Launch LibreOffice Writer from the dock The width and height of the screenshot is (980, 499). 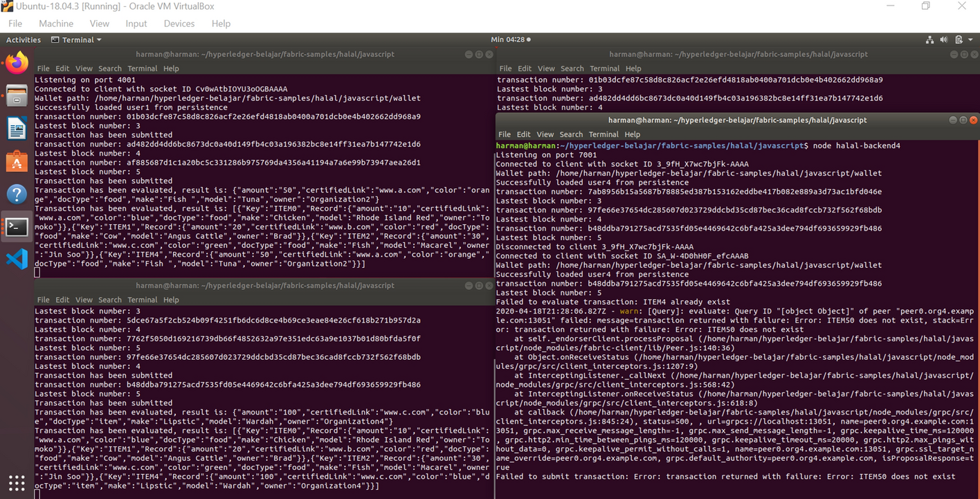click(17, 129)
